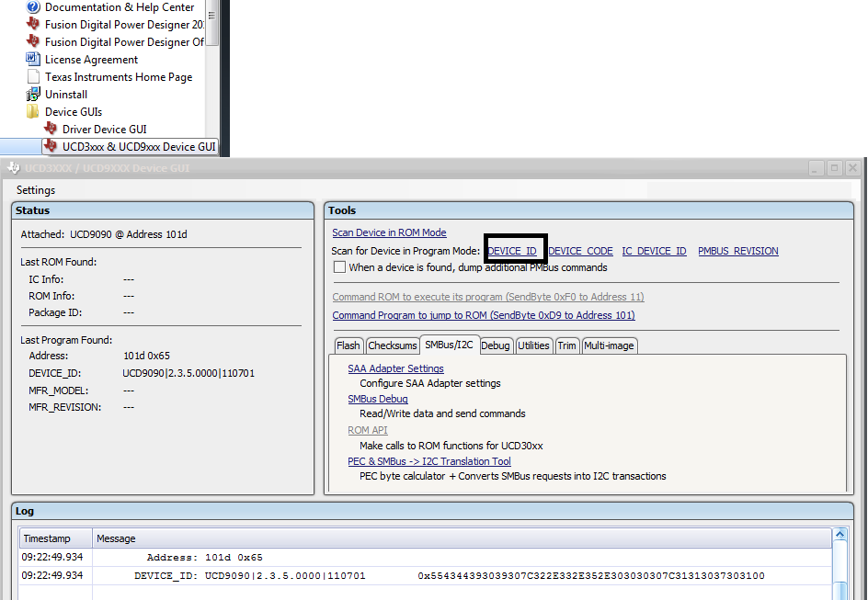Click the DEVICE_ID value UCD9090|2.3.5.0000|110701 in Status
Image resolution: width=868 pixels, height=600 pixels.
coord(188,373)
